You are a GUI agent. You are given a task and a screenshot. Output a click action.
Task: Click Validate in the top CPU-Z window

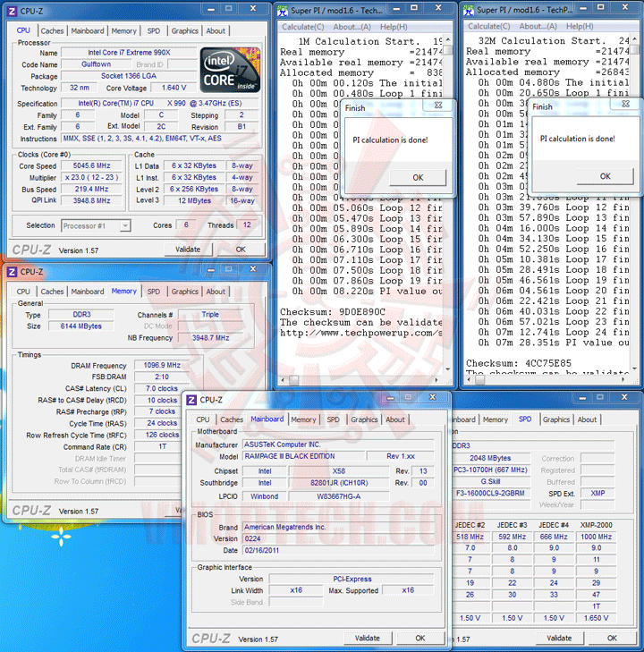[x=188, y=250]
